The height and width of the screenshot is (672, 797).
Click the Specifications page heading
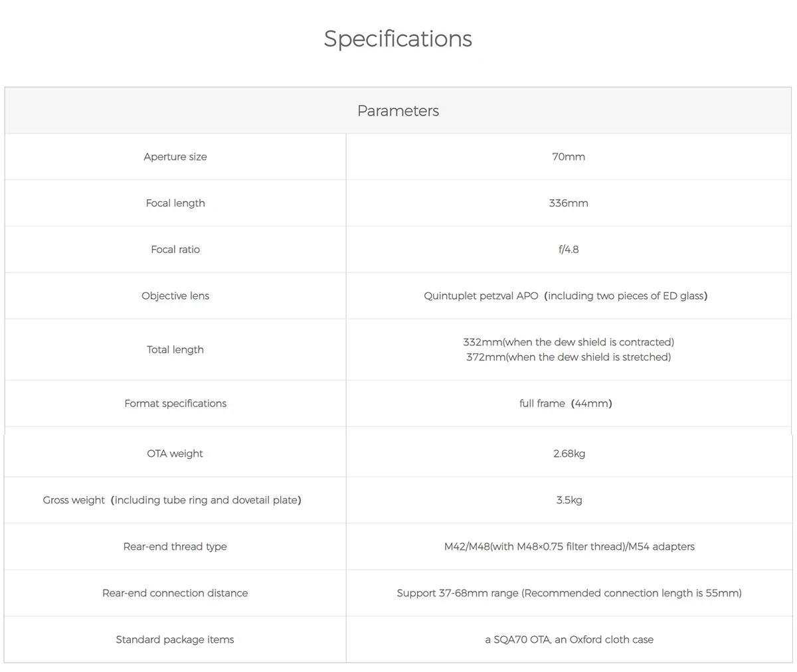[x=398, y=39]
